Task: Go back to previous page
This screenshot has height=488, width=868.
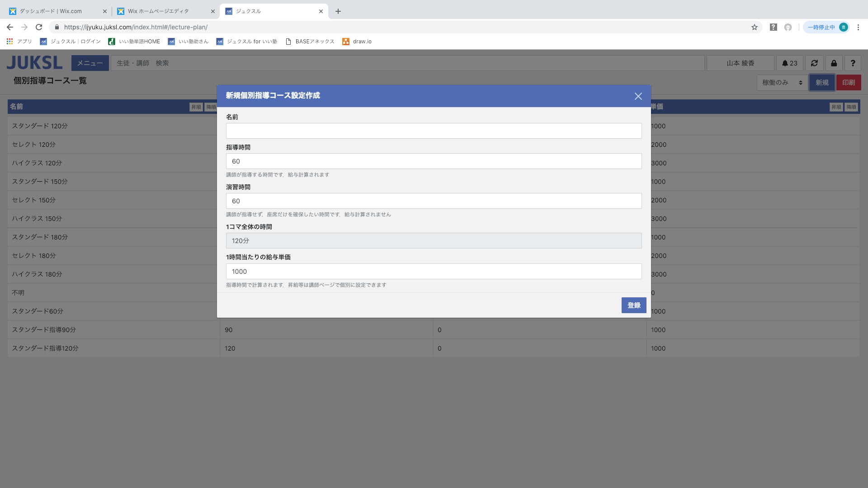Action: tap(10, 27)
